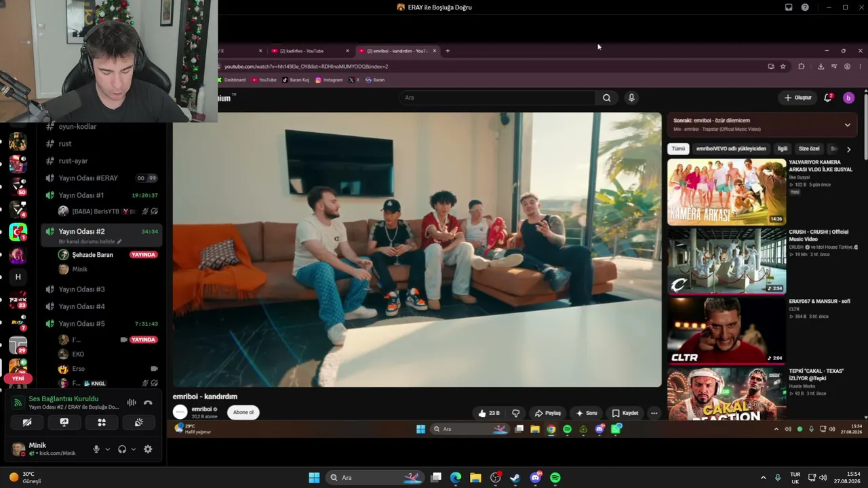Open Spotify from the Windows taskbar
Image resolution: width=868 pixels, height=488 pixels.
pos(555,478)
